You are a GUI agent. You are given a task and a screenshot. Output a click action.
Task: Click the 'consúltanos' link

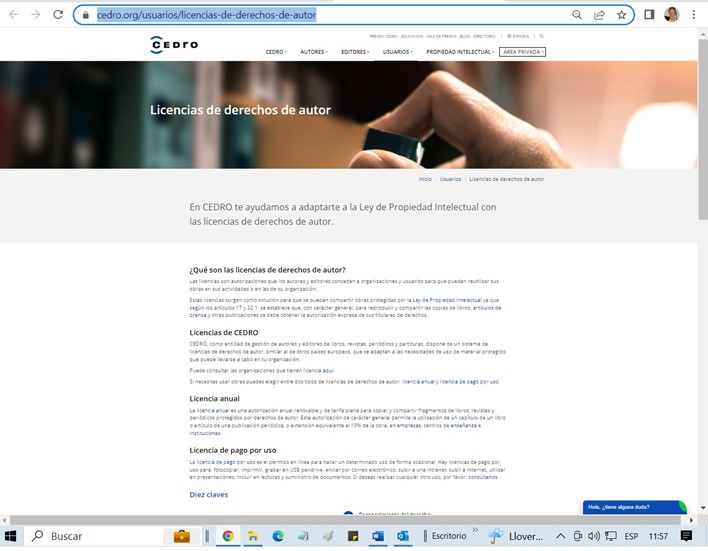483,477
